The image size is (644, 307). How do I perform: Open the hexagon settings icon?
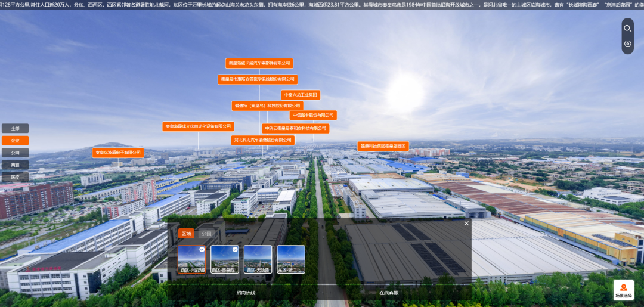[x=627, y=44]
